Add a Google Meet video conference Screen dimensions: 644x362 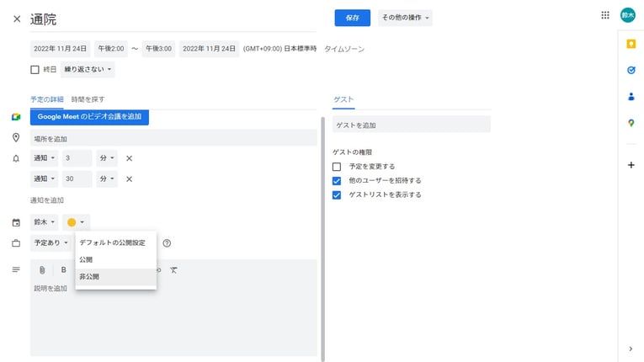point(89,117)
